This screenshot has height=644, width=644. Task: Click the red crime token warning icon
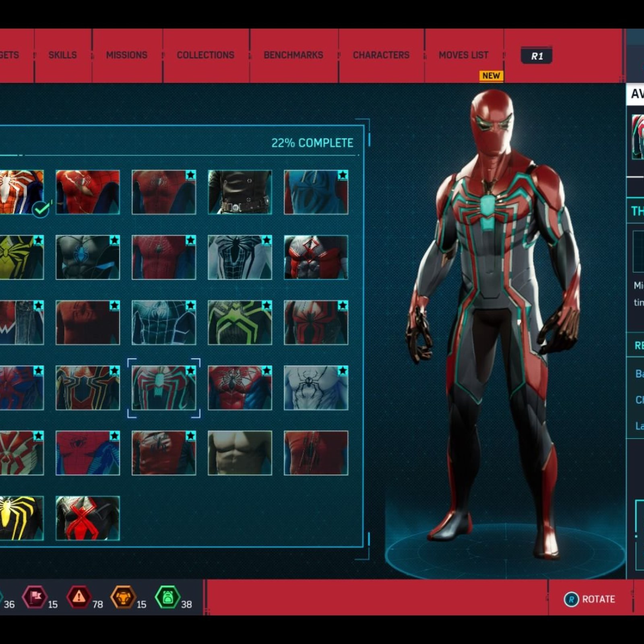[x=79, y=597]
